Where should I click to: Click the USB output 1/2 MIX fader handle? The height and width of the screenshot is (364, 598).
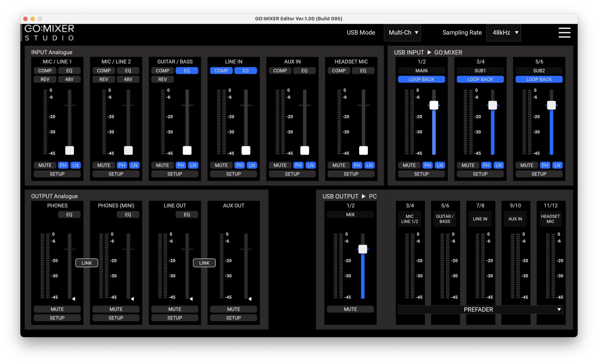coord(363,249)
